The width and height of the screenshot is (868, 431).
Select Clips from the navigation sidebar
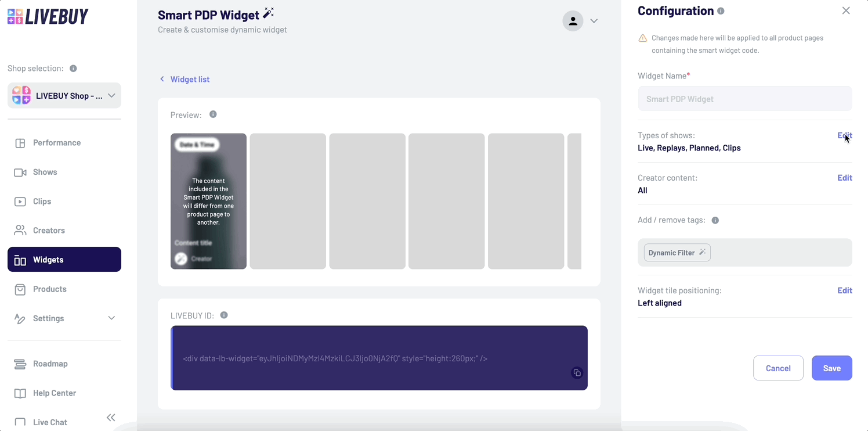coord(42,201)
